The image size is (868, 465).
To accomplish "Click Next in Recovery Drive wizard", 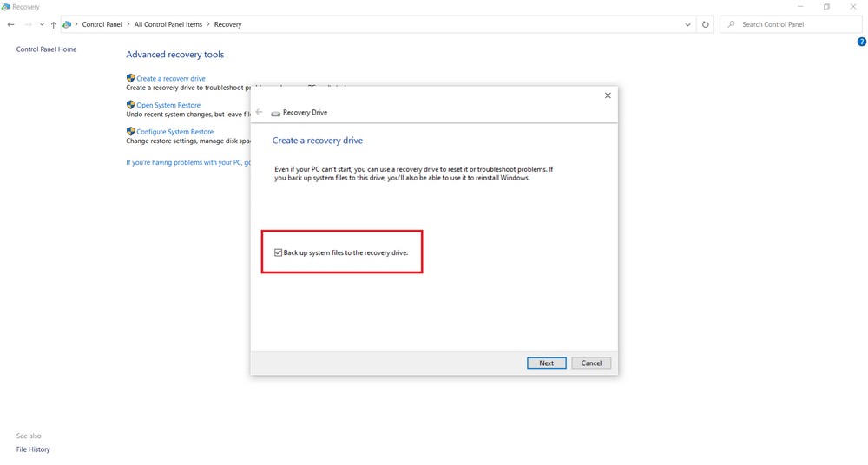I will click(546, 363).
